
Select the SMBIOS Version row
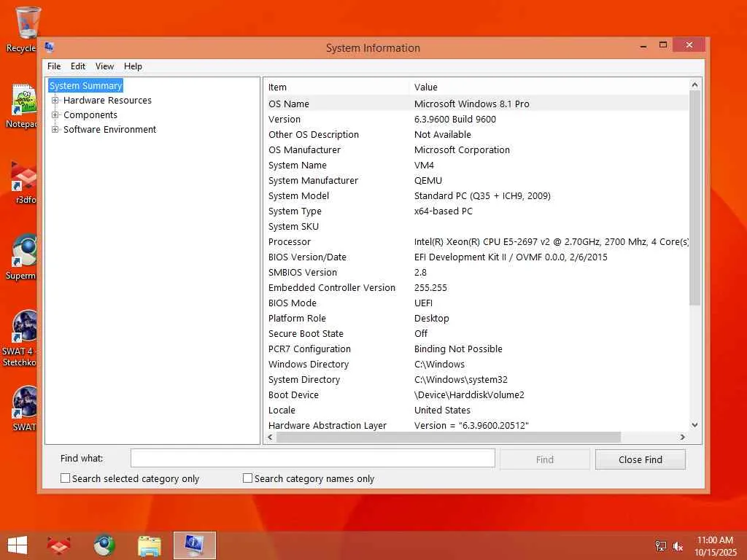point(476,273)
